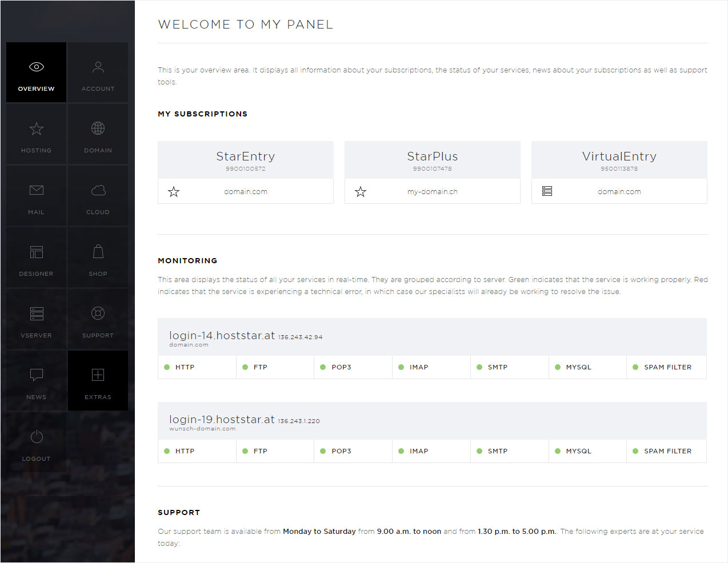728x563 pixels.
Task: Select the Domain globe icon
Action: pyautogui.click(x=98, y=128)
